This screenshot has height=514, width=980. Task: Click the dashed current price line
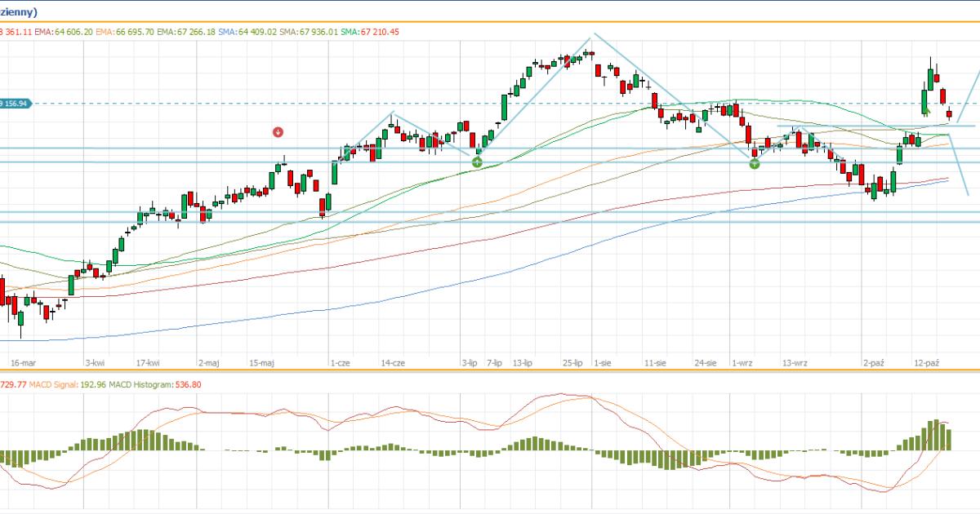pos(490,104)
